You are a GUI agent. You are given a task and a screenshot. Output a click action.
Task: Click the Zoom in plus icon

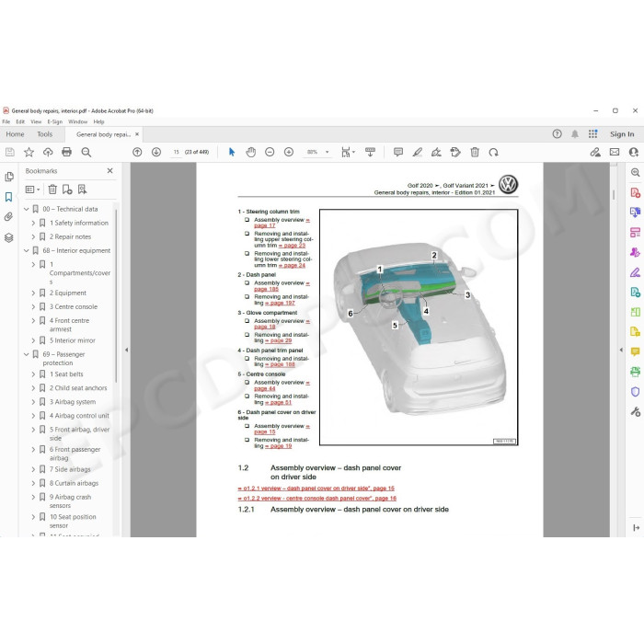click(289, 153)
